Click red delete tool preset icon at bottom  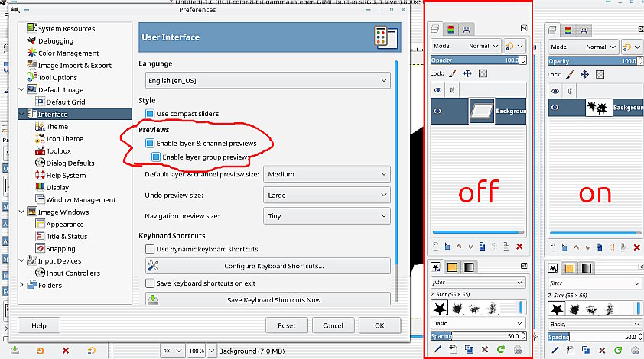click(65, 351)
